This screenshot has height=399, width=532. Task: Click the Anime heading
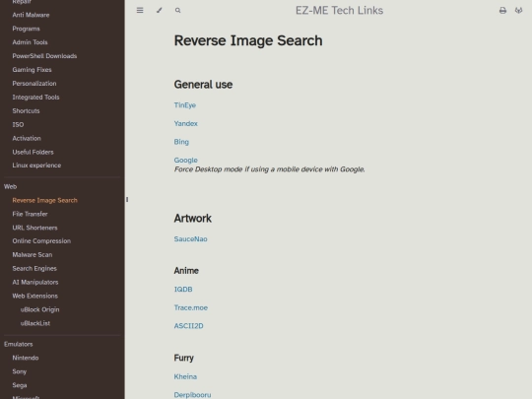(186, 271)
